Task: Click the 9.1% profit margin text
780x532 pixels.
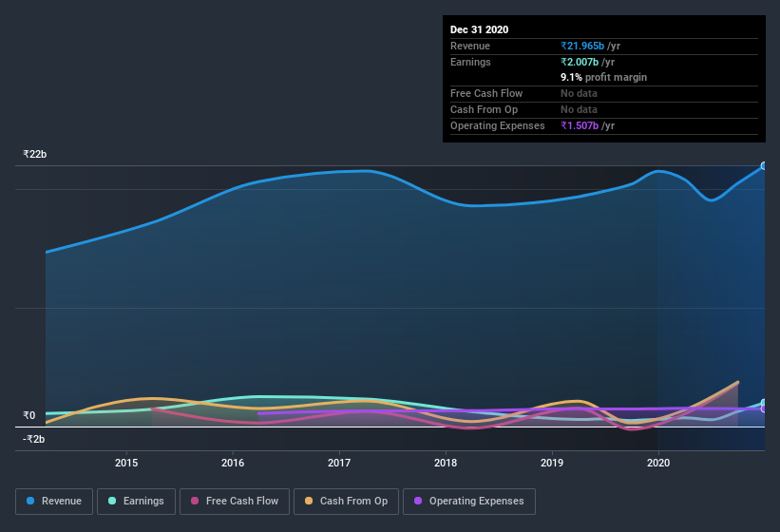Action: pyautogui.click(x=604, y=77)
